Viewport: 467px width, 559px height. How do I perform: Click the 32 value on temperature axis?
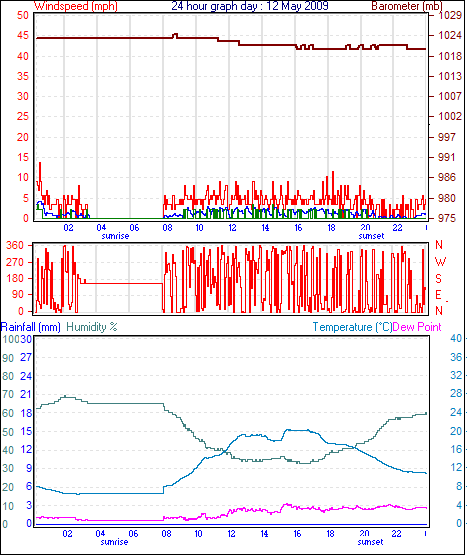[x=456, y=375]
